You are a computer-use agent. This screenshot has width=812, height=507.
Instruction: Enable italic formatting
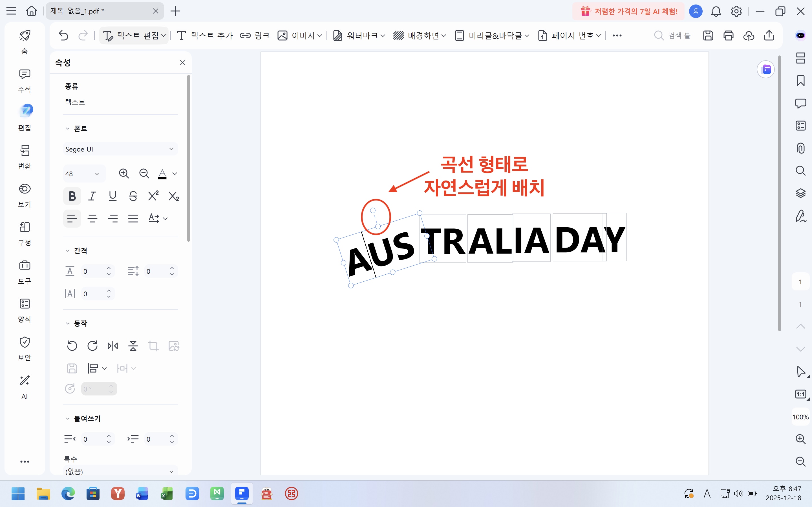click(92, 196)
